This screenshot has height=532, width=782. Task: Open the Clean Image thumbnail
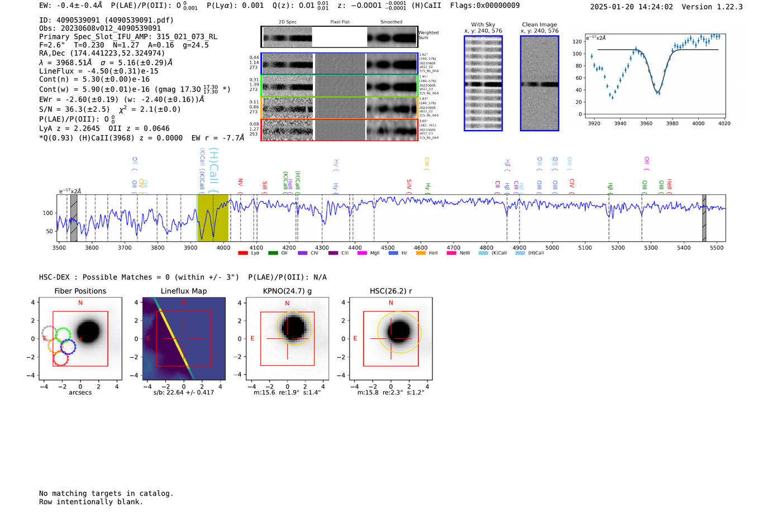(x=540, y=83)
